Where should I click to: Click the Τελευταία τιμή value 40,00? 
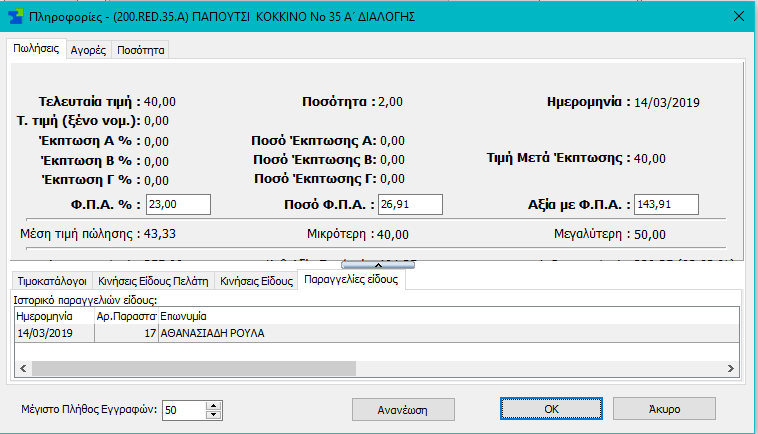[160, 102]
